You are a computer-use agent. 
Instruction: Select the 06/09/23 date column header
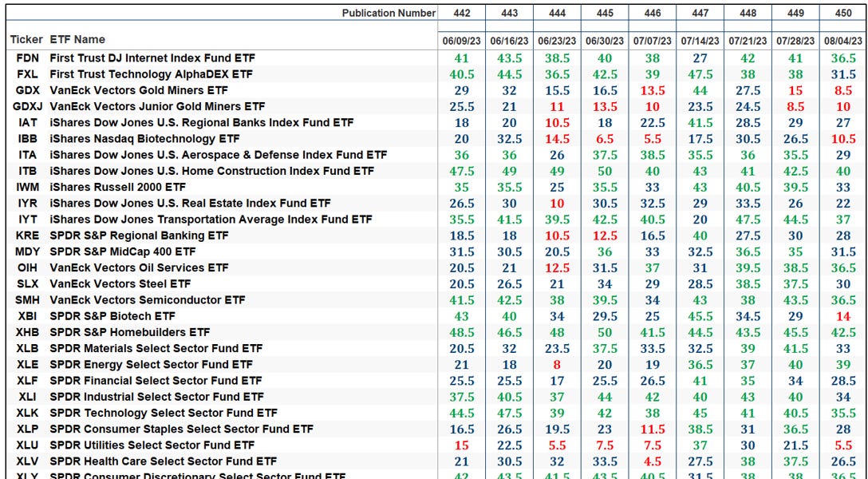(461, 41)
